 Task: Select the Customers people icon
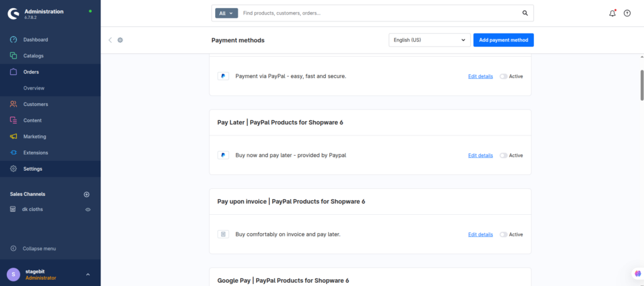14,104
